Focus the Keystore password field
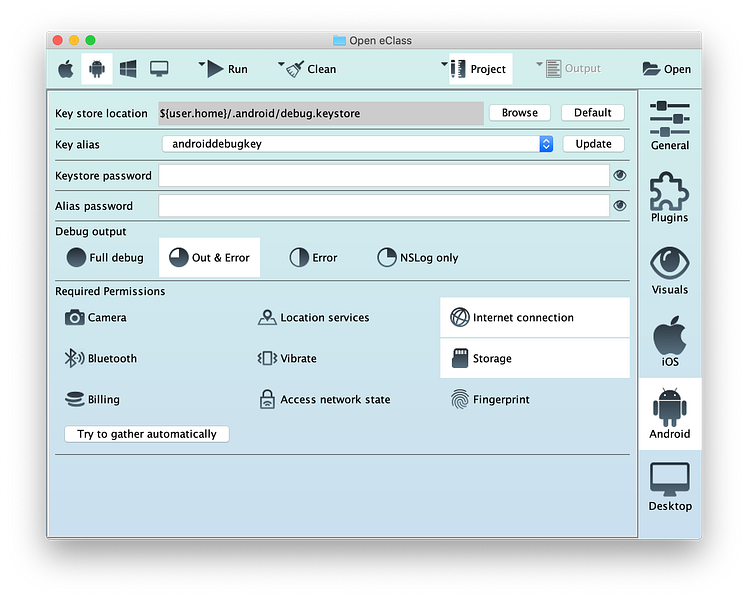The width and height of the screenshot is (748, 600). coord(384,176)
